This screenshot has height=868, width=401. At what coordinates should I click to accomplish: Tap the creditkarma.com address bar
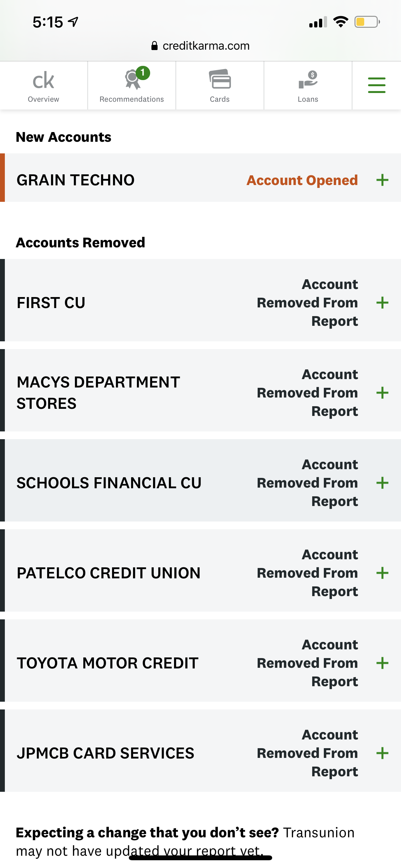point(206,46)
